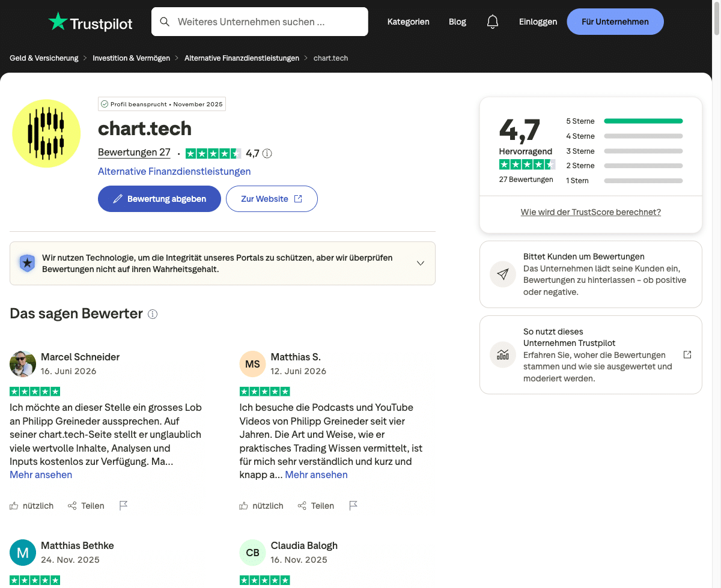Click Bewertung abgeben button

(159, 199)
